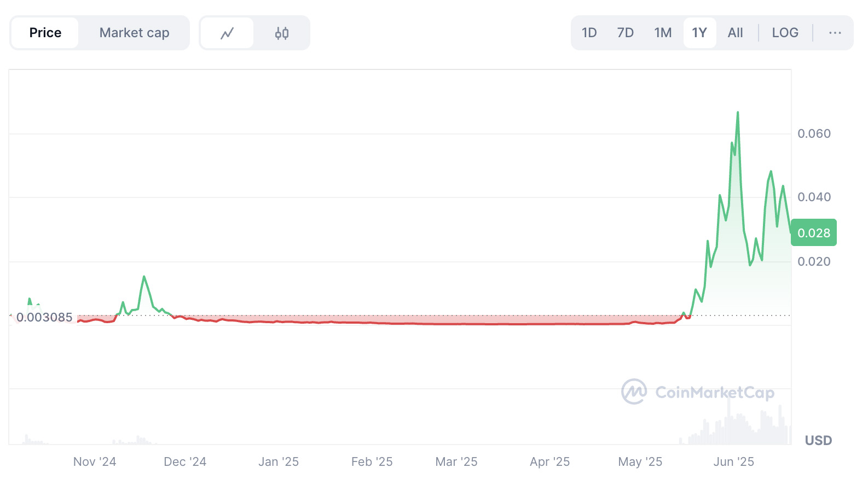Click the Dec '24 axis label
Screen dimensions: 868x491
tap(185, 462)
